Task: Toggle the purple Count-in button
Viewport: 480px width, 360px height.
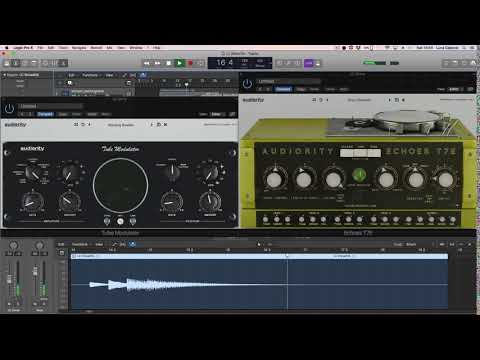Action: click(309, 63)
